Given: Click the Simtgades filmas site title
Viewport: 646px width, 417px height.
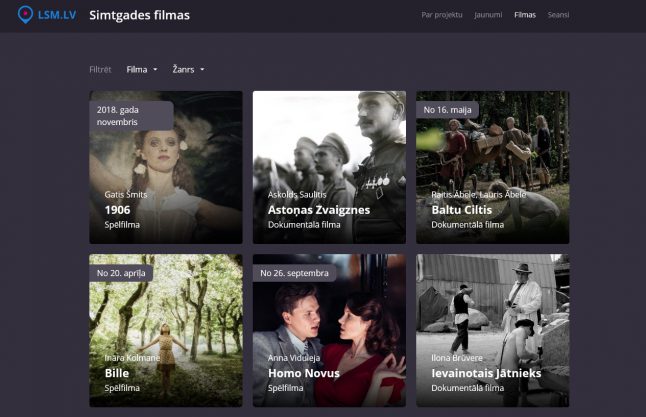Looking at the screenshot, I should 139,16.
